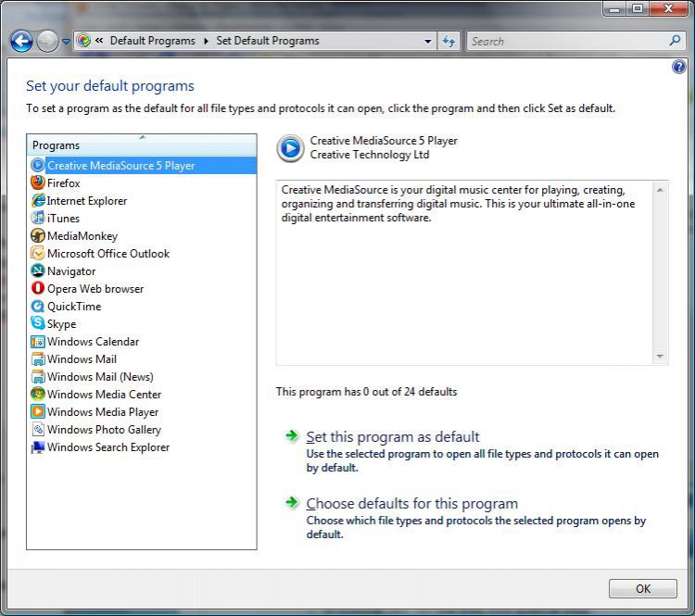Screen dimensions: 695x616
Task: Click the Firefox icon in Programs list
Action: tap(38, 182)
